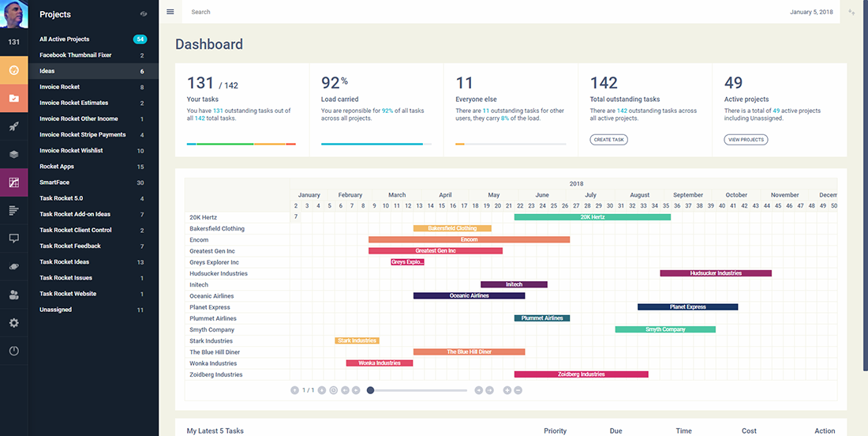Click the users group icon in sidebar
The image size is (868, 436).
point(13,295)
